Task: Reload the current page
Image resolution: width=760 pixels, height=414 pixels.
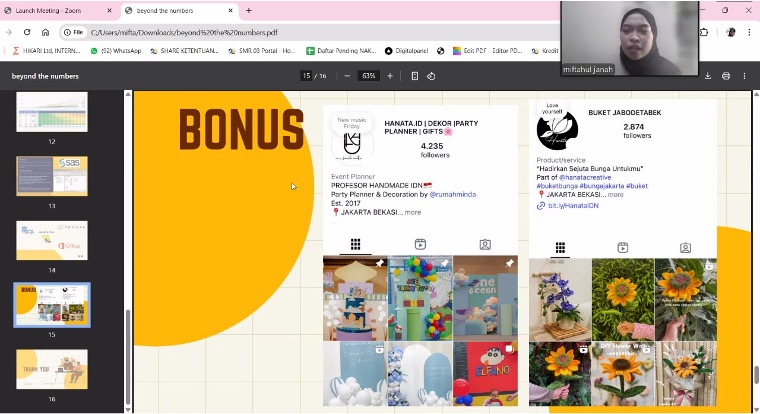Action: tap(27, 32)
